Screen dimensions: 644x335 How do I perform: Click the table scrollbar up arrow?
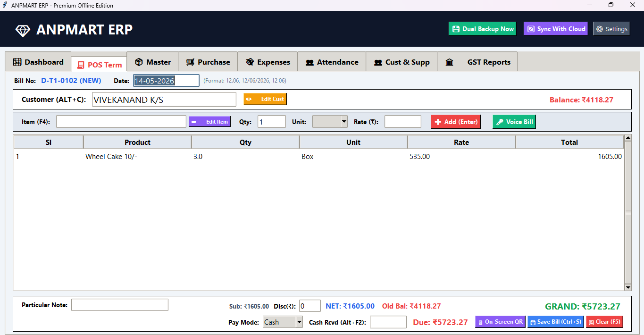click(628, 138)
